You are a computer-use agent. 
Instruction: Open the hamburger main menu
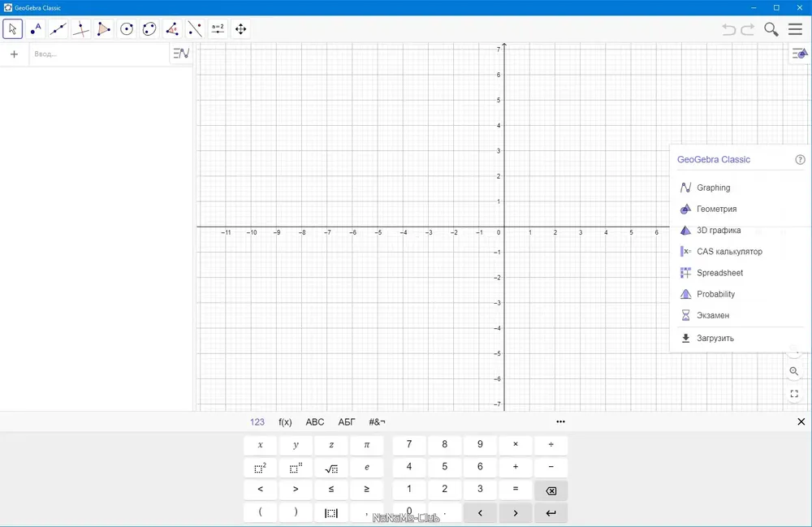(x=795, y=29)
